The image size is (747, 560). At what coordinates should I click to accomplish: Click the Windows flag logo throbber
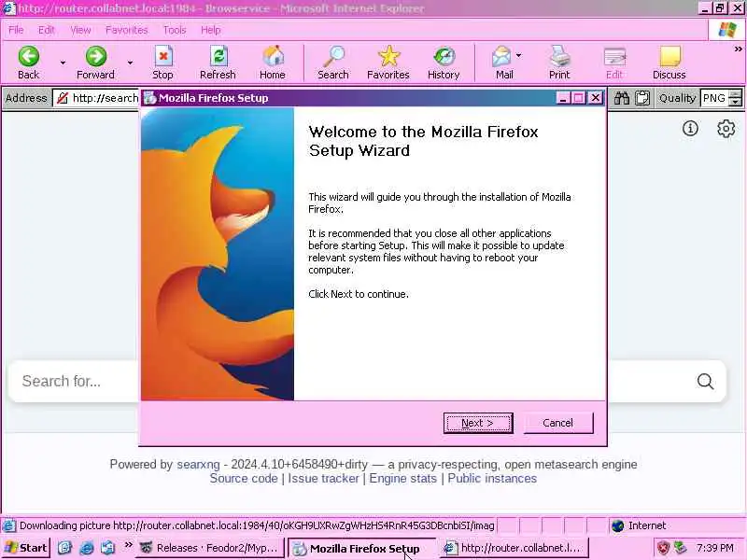click(727, 30)
